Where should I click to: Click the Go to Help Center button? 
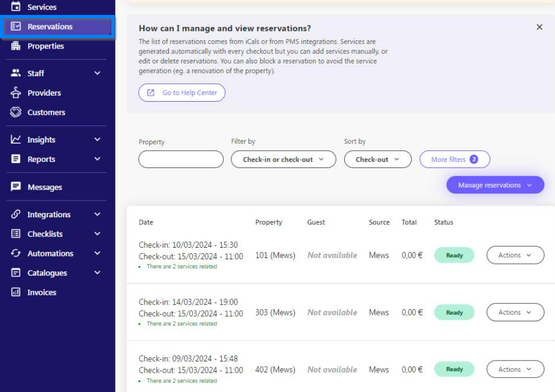coord(181,93)
